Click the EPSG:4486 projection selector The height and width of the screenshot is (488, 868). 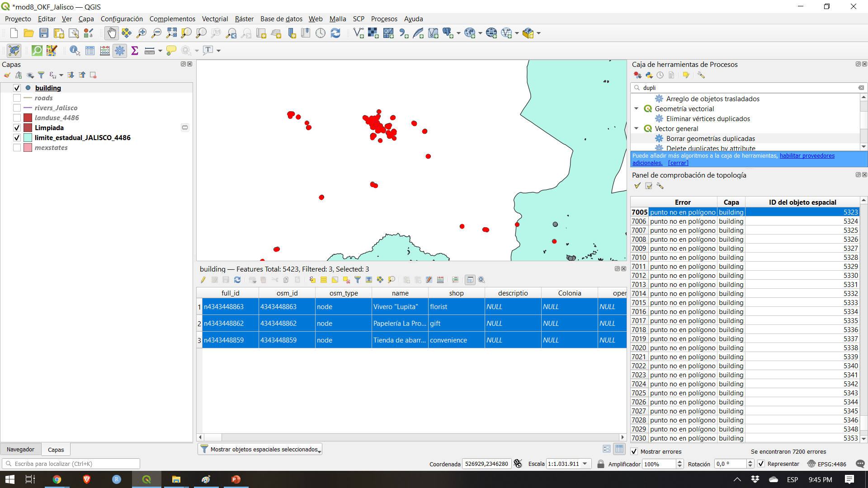pos(830,464)
